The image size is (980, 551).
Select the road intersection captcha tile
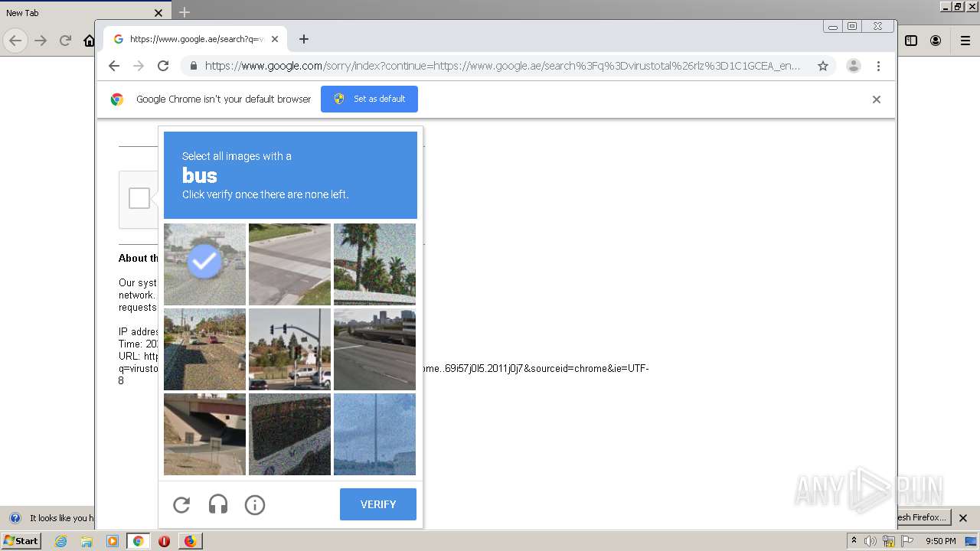289,264
